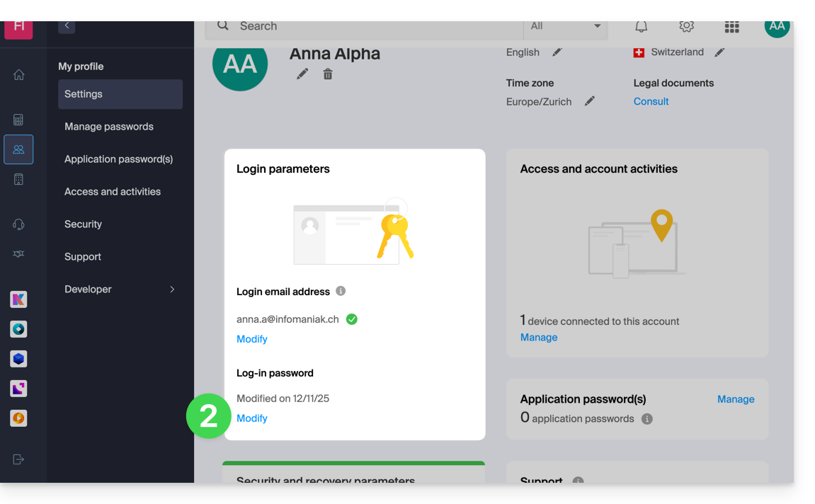This screenshot has width=815, height=504.
Task: Open the applications grid menu
Action: point(731,26)
